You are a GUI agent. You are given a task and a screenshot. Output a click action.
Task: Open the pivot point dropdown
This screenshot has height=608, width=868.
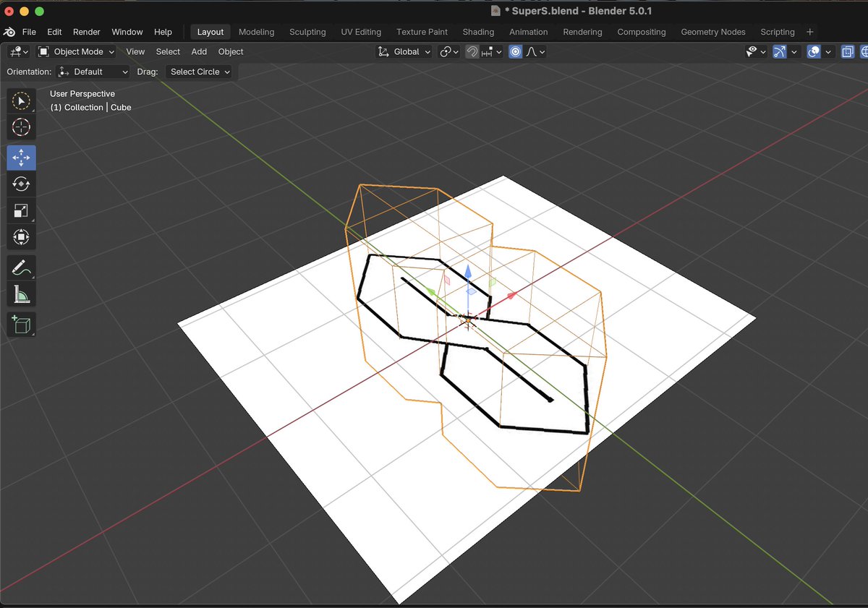pos(448,51)
